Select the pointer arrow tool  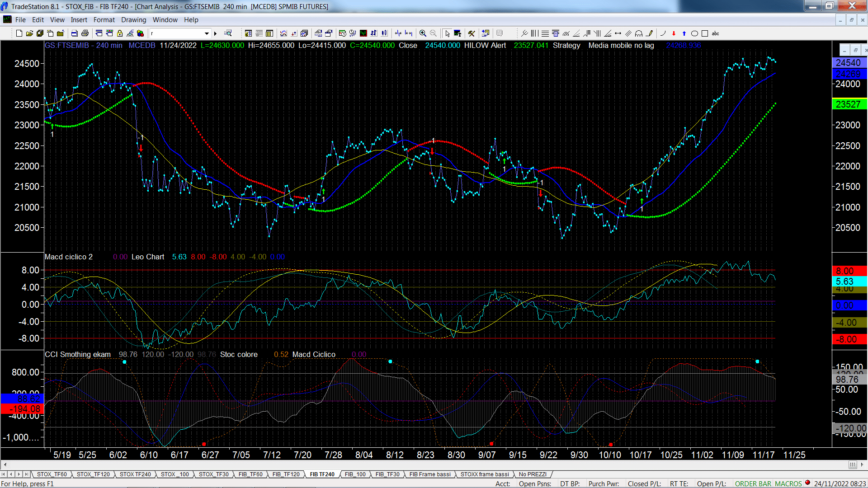(447, 33)
